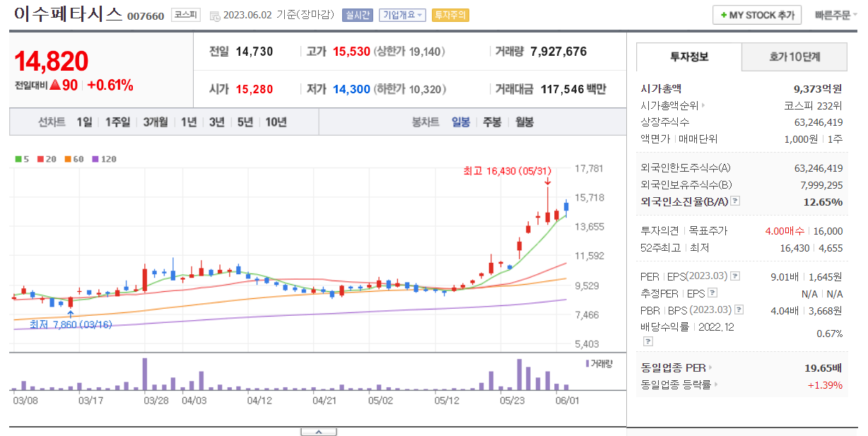Screen dimensions: 868x436
Task: Click the 고가 value 15,530
Action: click(x=351, y=52)
